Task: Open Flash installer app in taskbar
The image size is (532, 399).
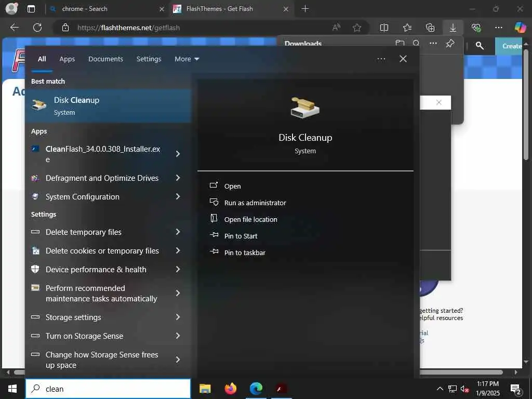Action: tap(282, 389)
